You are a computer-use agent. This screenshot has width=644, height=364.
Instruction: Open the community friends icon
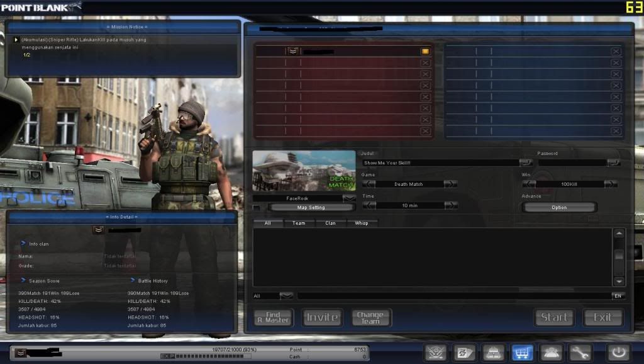pyautogui.click(x=551, y=353)
